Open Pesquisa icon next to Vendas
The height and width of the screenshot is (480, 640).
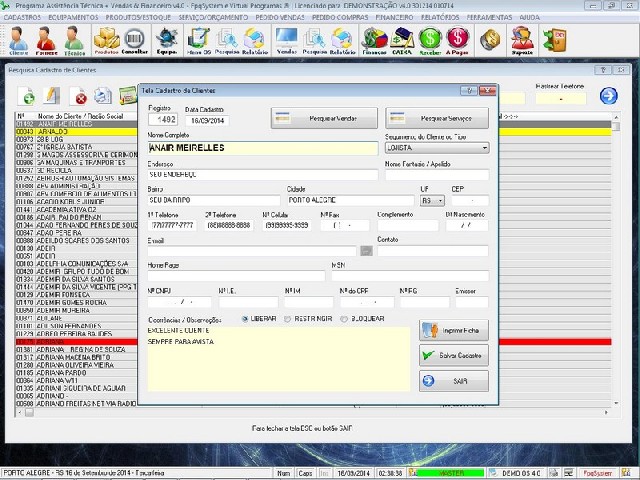pyautogui.click(x=315, y=40)
